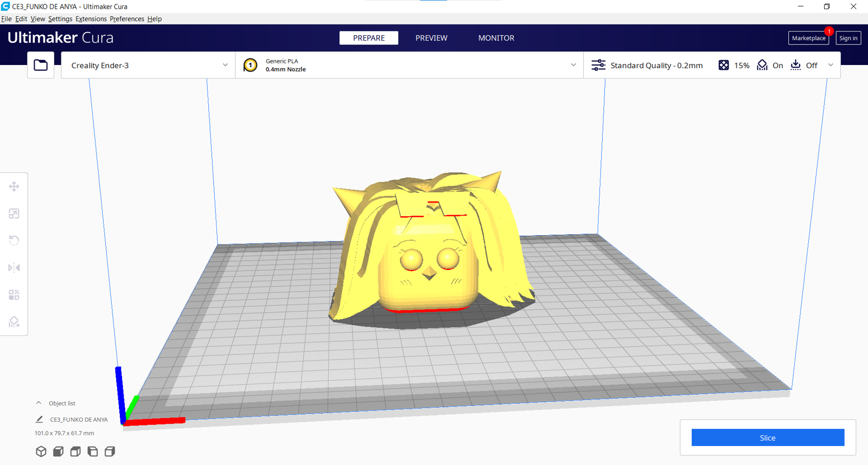Screen dimensions: 868x465
Task: Select the Mirror tool in sidebar
Action: [14, 268]
